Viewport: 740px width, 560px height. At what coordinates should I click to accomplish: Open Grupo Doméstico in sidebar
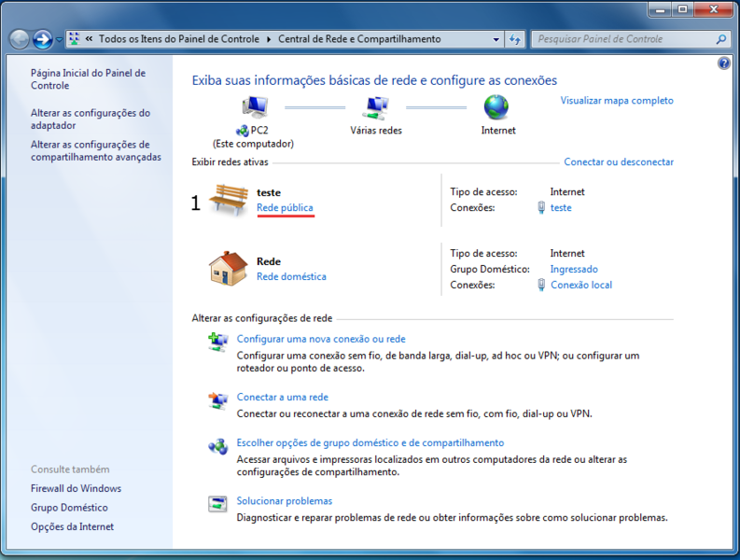[x=69, y=508]
